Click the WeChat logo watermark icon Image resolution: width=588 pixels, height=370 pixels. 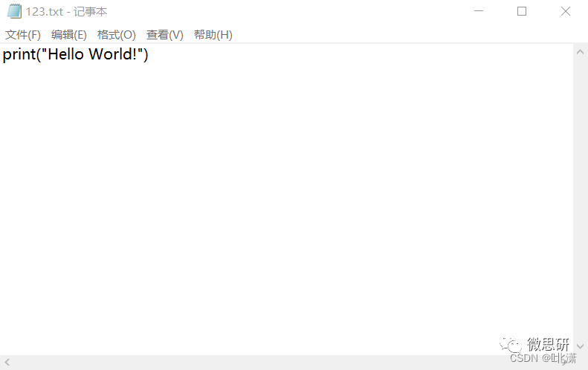pos(510,345)
